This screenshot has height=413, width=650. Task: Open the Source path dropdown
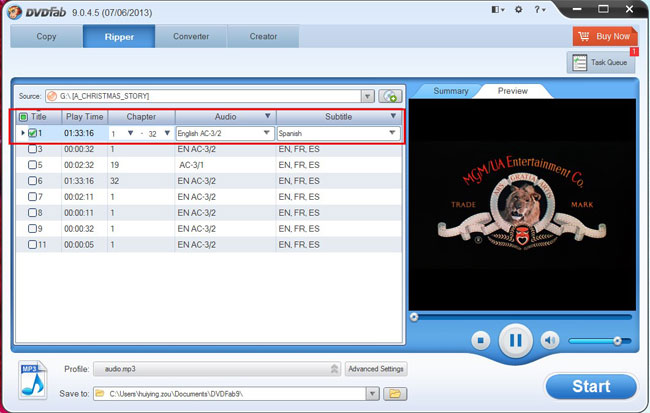tap(367, 96)
